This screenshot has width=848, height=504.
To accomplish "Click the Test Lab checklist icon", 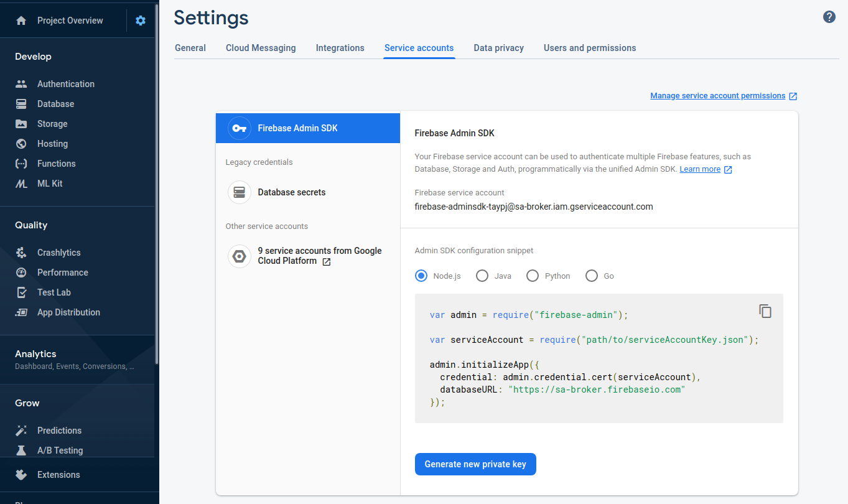I will (21, 292).
